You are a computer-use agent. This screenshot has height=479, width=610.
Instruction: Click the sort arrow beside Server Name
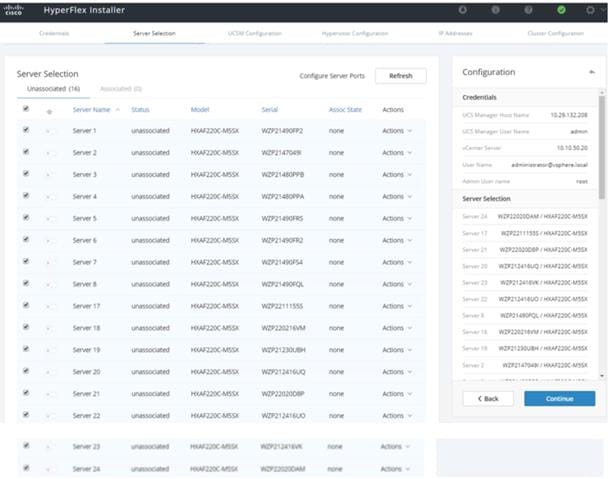[x=117, y=110]
